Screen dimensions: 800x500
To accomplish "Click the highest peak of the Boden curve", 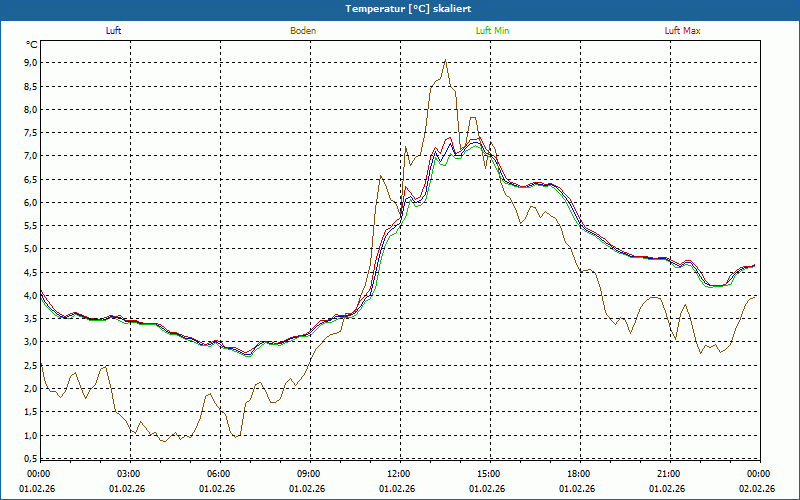I will click(x=445, y=61).
